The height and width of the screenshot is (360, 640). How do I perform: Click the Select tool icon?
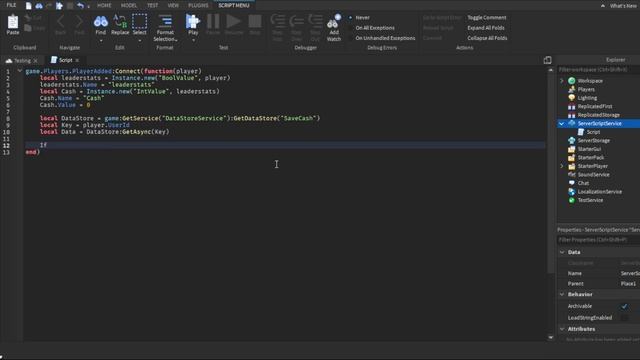point(139,21)
